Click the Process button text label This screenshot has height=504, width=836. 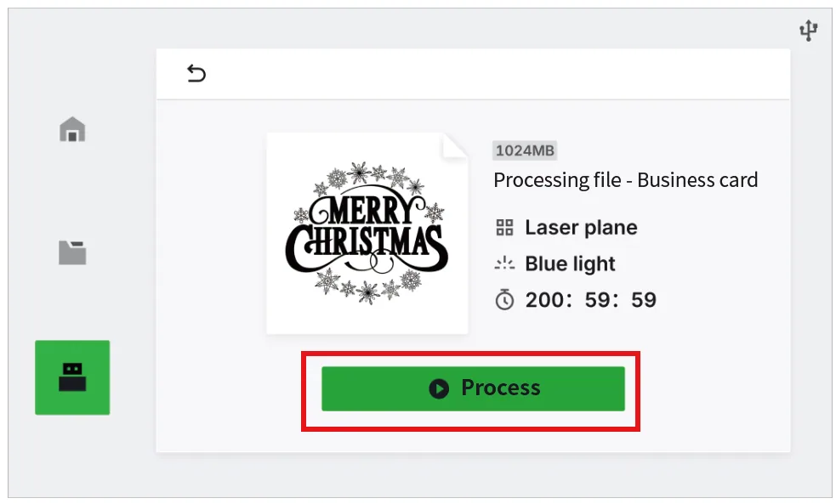coord(501,388)
